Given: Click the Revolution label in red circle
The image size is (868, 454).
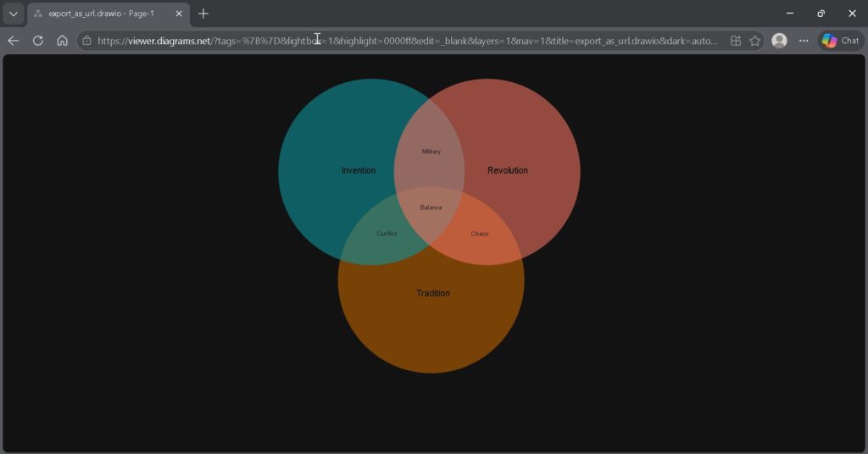Looking at the screenshot, I should (508, 170).
